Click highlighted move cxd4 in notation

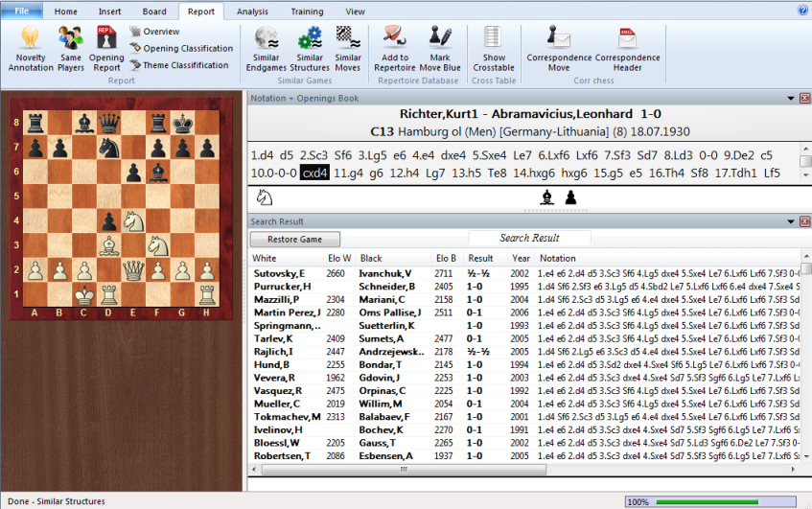click(x=314, y=173)
